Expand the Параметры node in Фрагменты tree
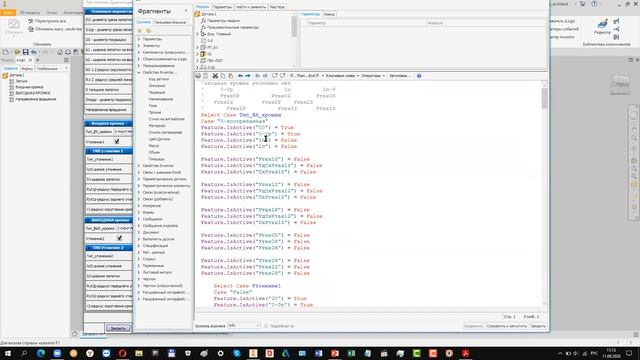The height and width of the screenshot is (360, 640). pyautogui.click(x=139, y=39)
